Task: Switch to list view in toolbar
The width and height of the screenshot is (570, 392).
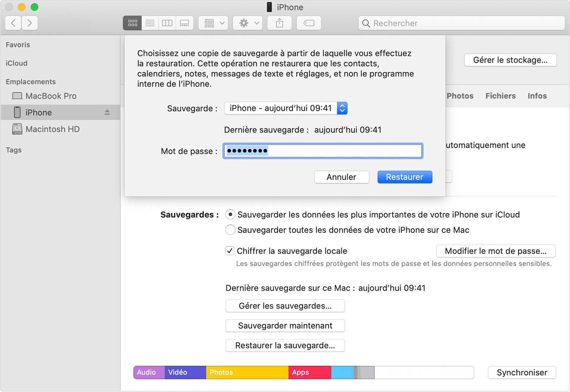Action: 150,23
